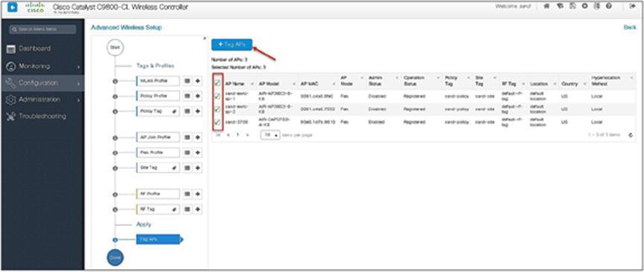Viewport: 644px width, 272px height.
Task: Add a new RF Tag with the plus icon
Action: click(198, 209)
